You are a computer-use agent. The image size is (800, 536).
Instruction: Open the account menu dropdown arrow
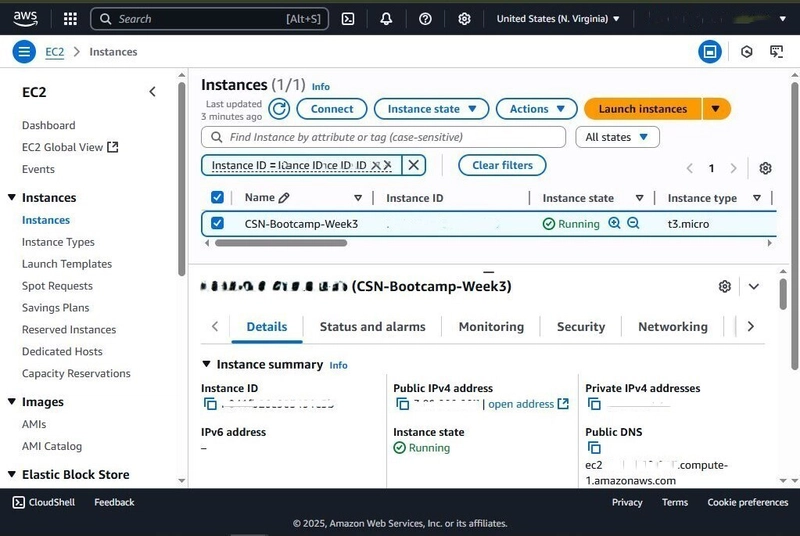pyautogui.click(x=782, y=19)
